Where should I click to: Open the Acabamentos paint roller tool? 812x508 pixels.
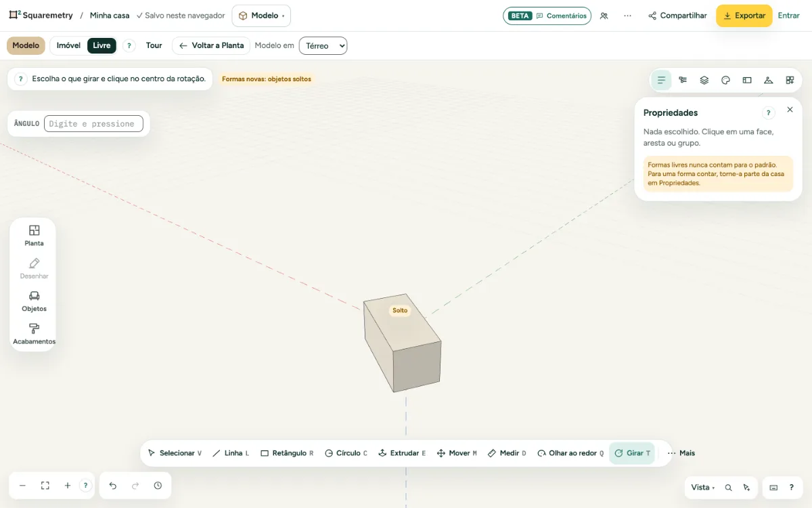(x=35, y=334)
